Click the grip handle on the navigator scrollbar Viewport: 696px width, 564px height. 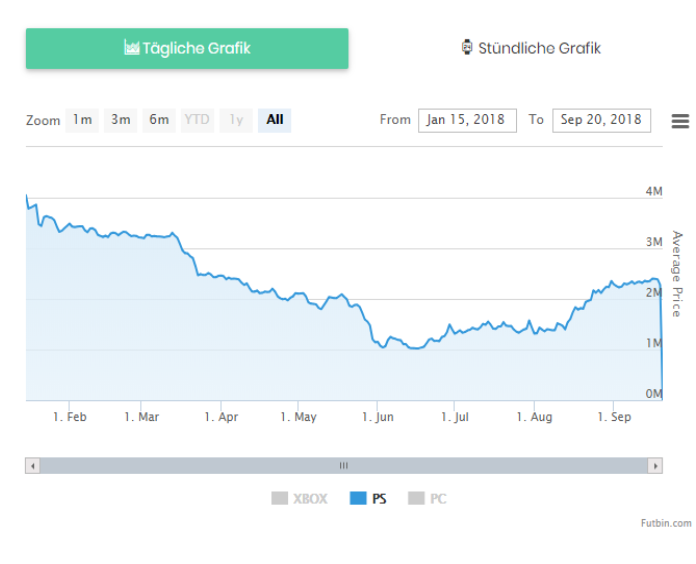(x=344, y=466)
